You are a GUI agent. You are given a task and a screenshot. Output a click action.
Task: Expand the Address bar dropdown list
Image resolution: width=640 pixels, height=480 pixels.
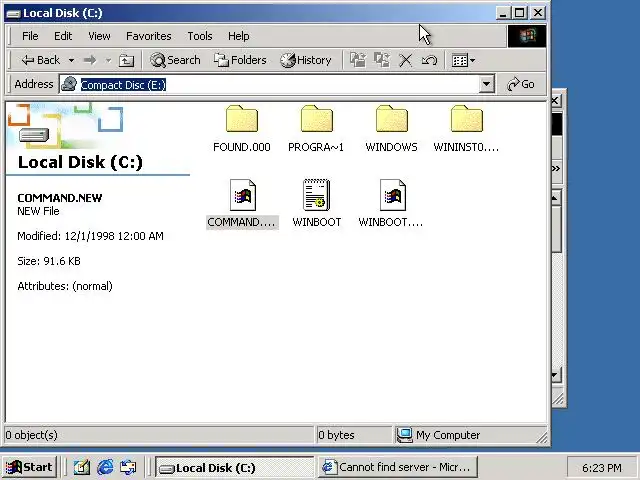[x=487, y=84]
